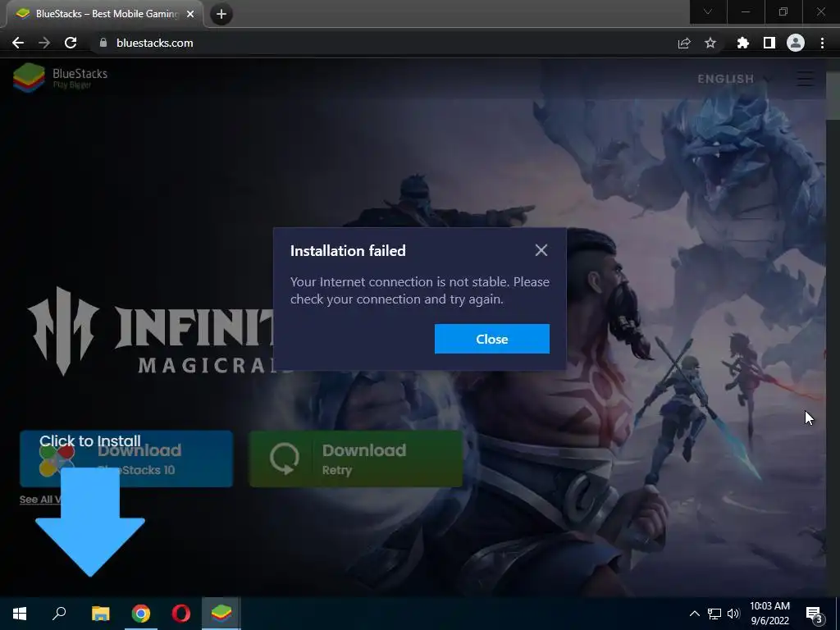Screen dimensions: 840x630
Task: Launch Opera from the taskbar
Action: (181, 614)
